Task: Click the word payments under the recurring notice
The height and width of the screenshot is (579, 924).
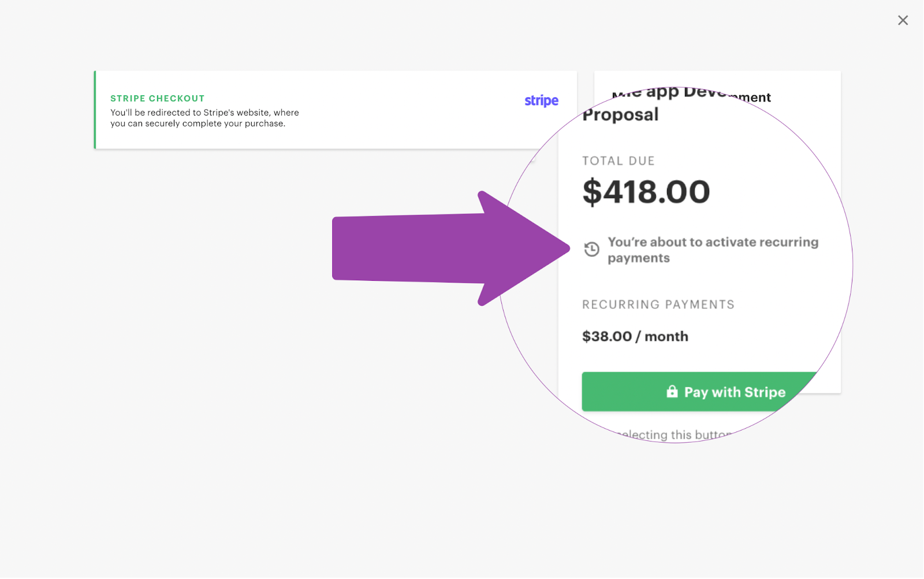Action: [638, 258]
